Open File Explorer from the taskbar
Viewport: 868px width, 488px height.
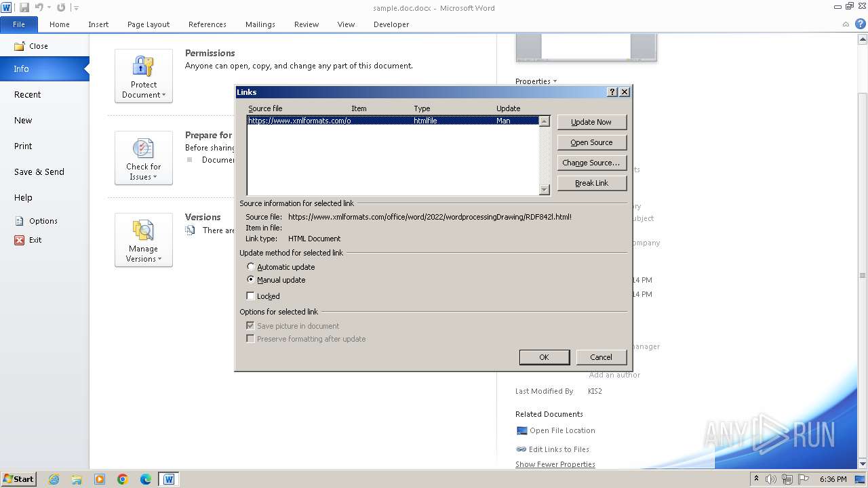(x=77, y=479)
